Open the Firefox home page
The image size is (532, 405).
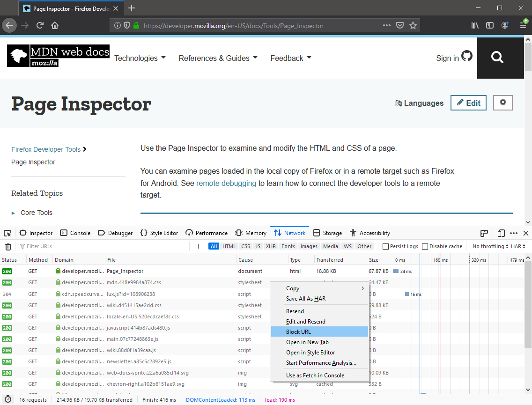coord(55,25)
